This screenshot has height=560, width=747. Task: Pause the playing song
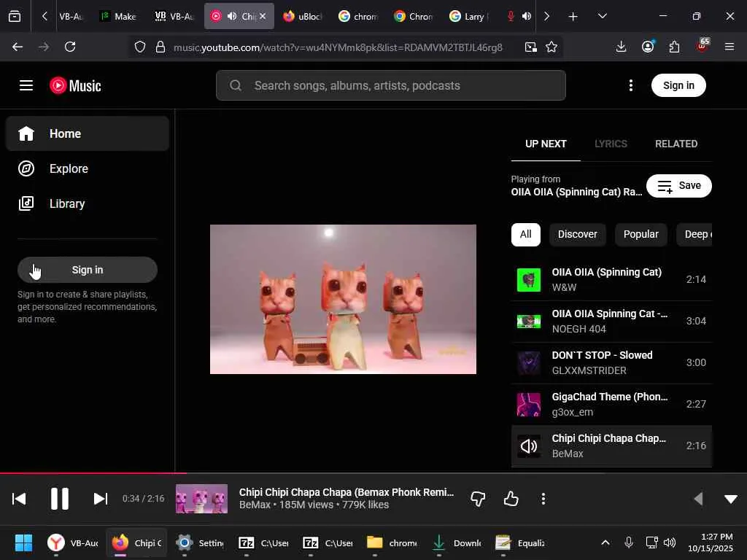pos(60,499)
